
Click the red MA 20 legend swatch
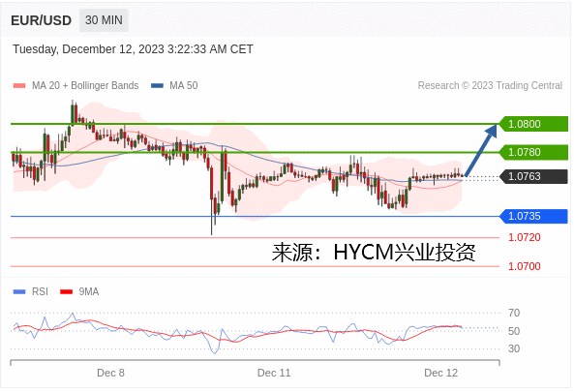19,86
